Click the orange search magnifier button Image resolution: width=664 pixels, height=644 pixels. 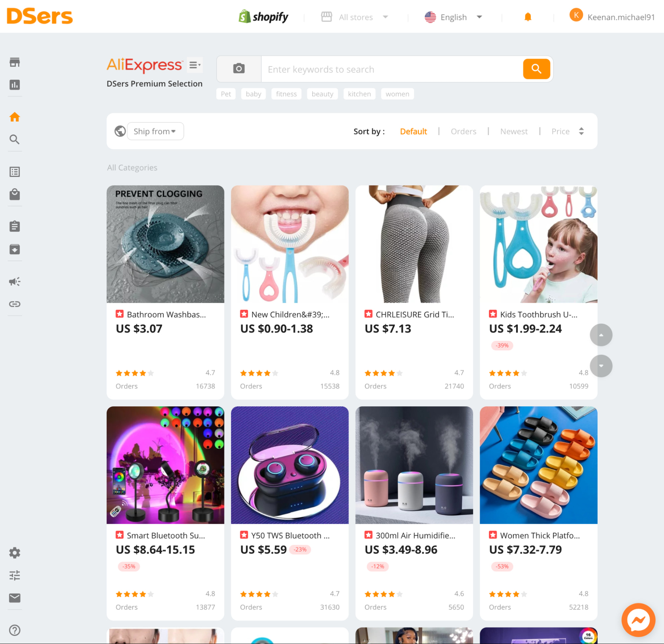(x=536, y=69)
